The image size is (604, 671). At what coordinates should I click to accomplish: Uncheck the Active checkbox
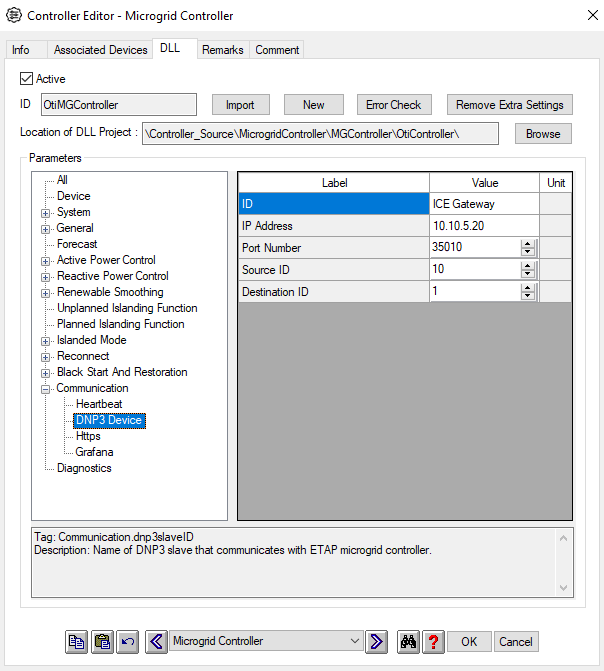point(27,79)
